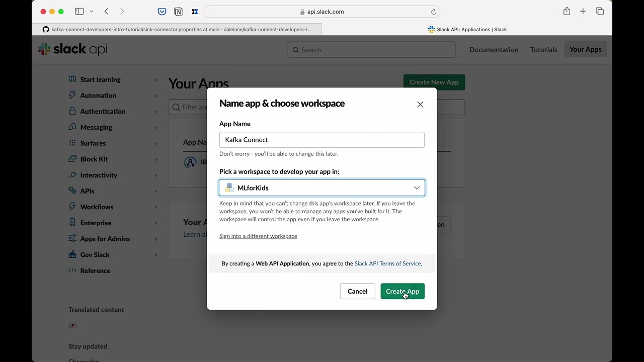The image size is (644, 362).
Task: Click the Create New App button
Action: pyautogui.click(x=434, y=82)
